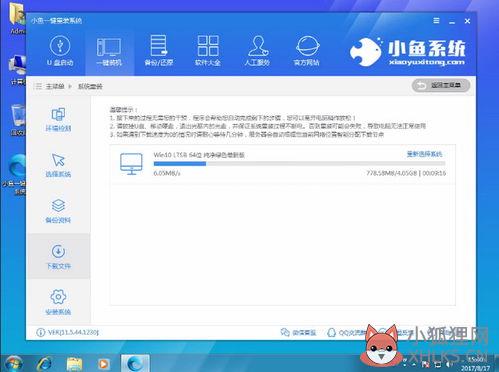
Task: Select the 安装系统 step in sidebar
Action: [x=58, y=302]
